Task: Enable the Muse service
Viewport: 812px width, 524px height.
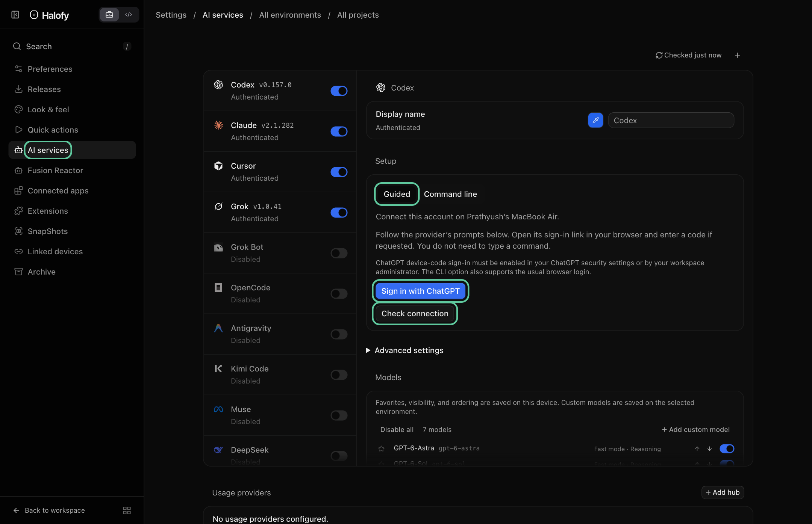Action: [339, 415]
